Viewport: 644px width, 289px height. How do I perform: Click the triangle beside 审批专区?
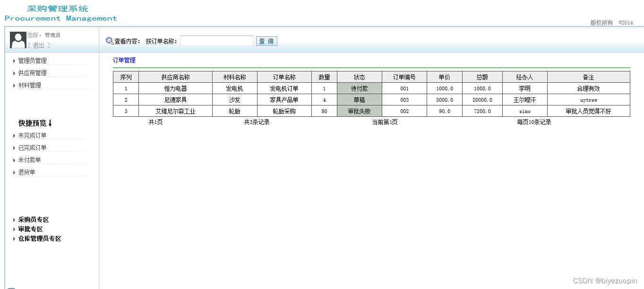14,229
